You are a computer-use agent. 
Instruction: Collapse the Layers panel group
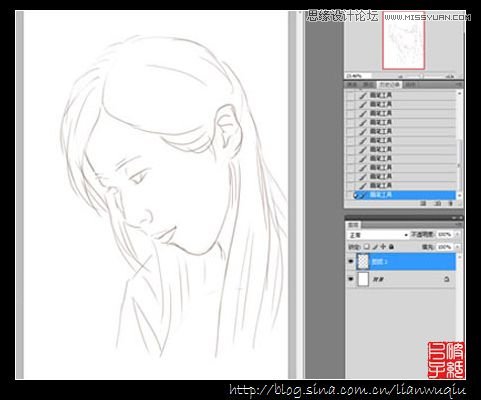click(x=455, y=218)
